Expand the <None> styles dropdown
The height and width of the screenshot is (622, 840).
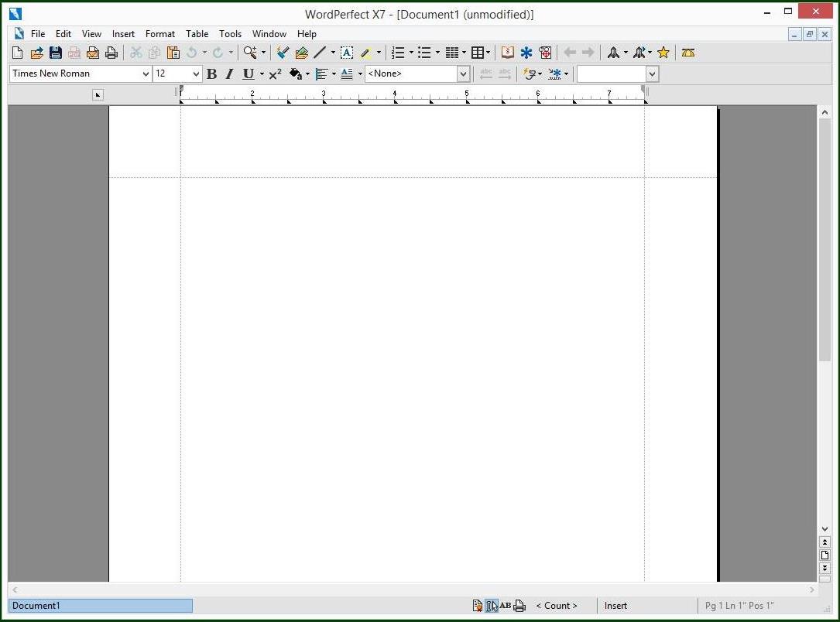[462, 73]
